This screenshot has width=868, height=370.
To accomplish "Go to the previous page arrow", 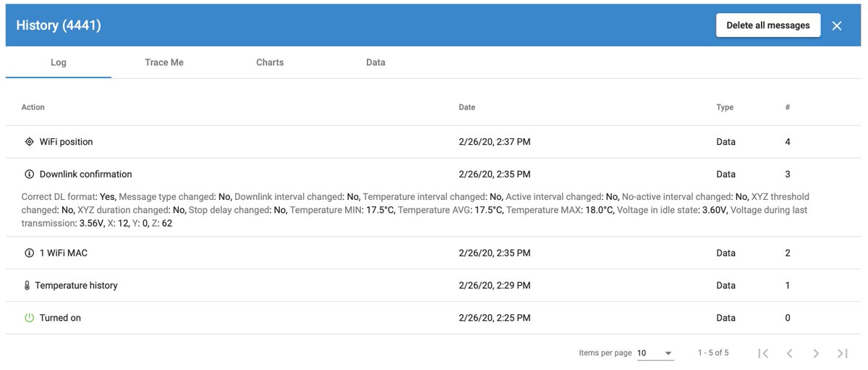I will [790, 353].
